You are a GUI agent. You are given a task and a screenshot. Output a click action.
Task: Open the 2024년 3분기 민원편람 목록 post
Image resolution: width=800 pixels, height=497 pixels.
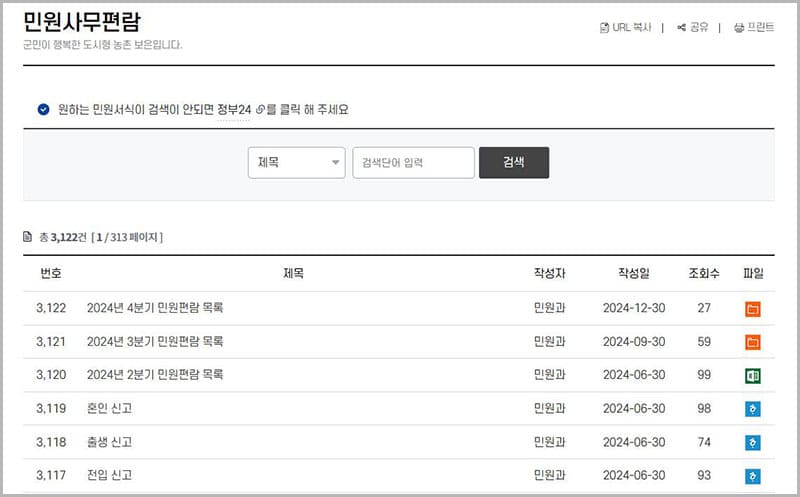155,342
